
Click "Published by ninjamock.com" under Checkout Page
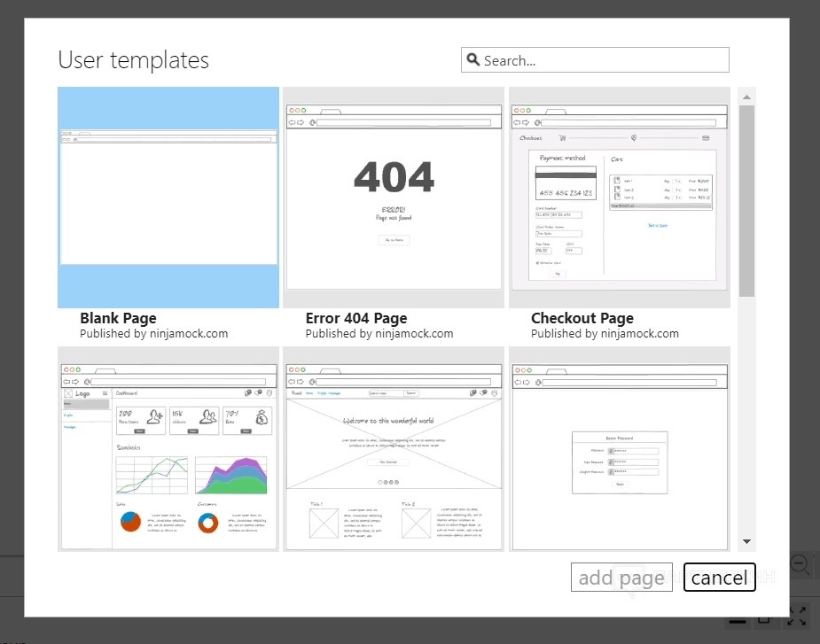[605, 333]
